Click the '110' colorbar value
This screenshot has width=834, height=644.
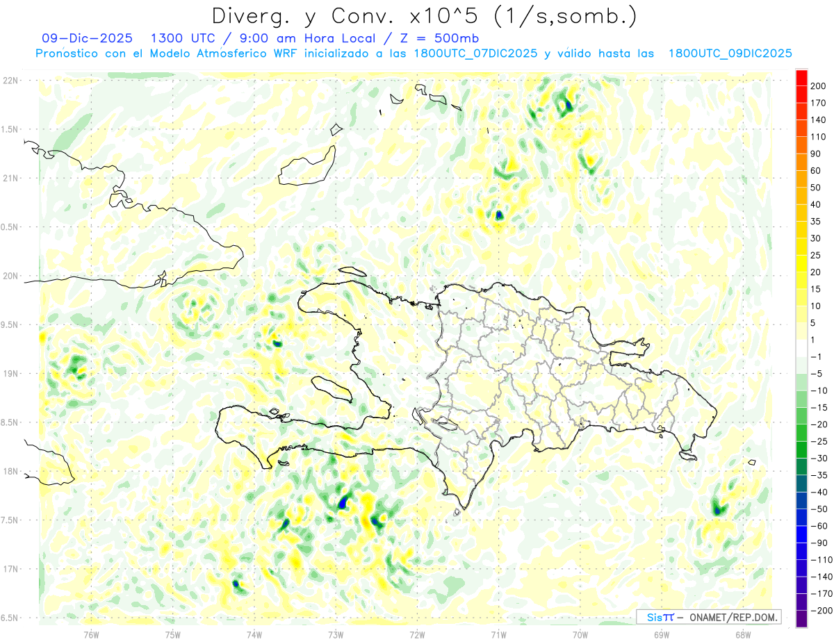coord(818,137)
